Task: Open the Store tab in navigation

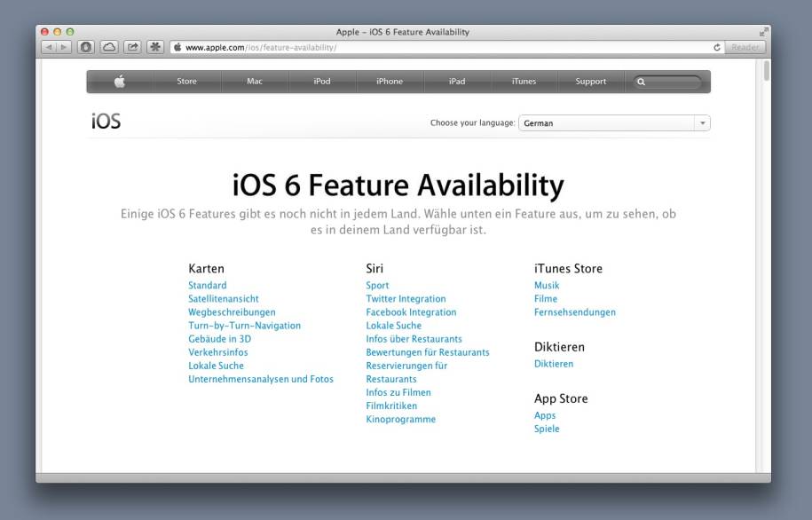Action: pos(186,82)
